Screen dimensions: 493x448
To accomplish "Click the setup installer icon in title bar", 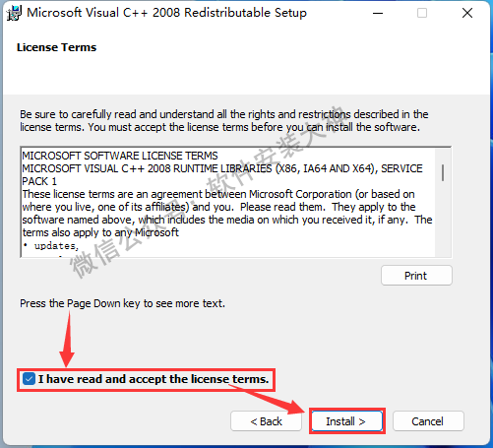I will 14,13.
